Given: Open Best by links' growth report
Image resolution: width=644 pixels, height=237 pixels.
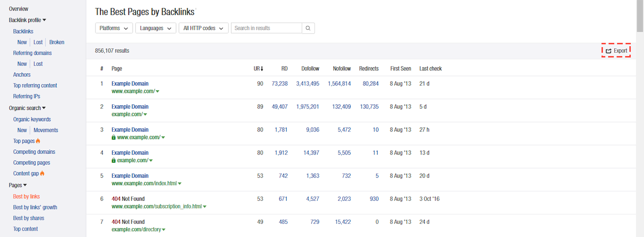Looking at the screenshot, I should [35, 207].
